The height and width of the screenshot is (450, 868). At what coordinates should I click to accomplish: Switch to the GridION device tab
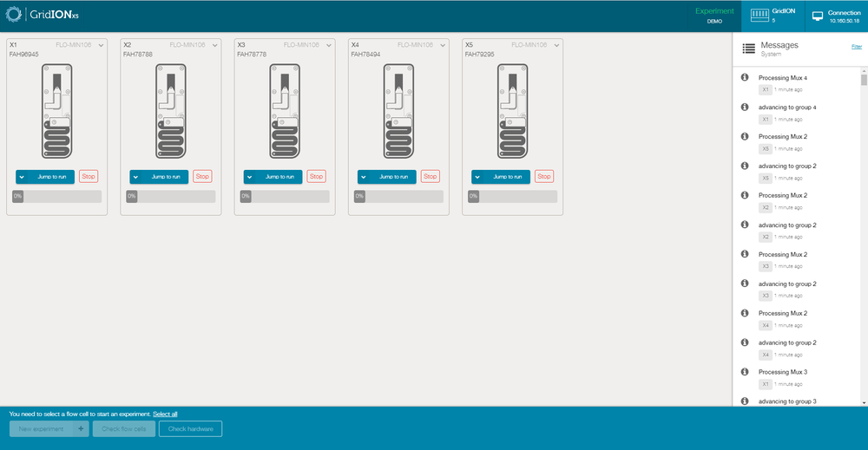pos(773,16)
